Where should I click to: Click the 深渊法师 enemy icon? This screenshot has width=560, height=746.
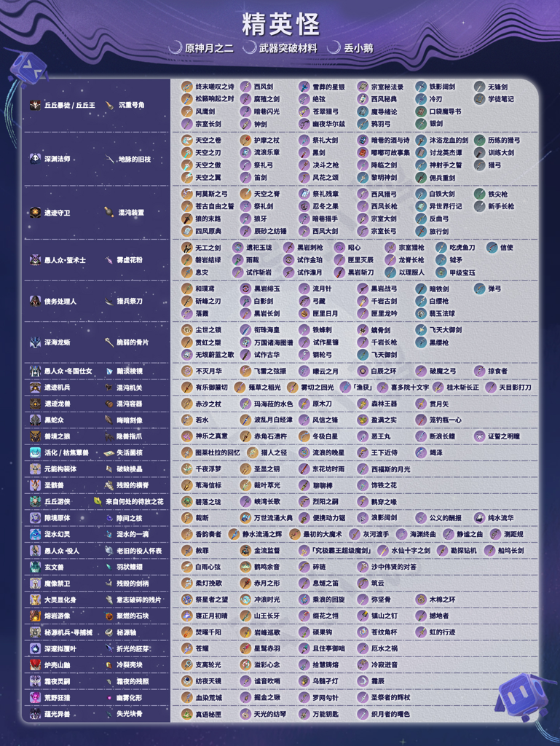35,158
